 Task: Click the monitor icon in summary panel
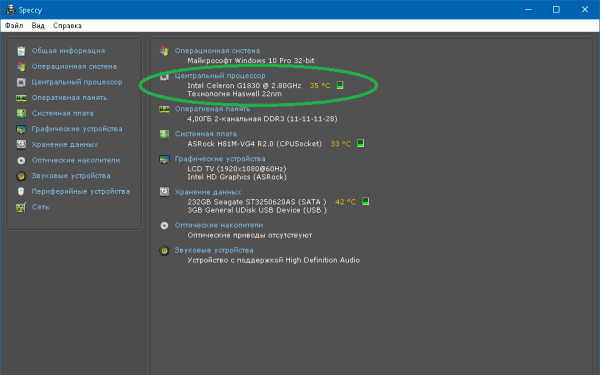coord(164,159)
